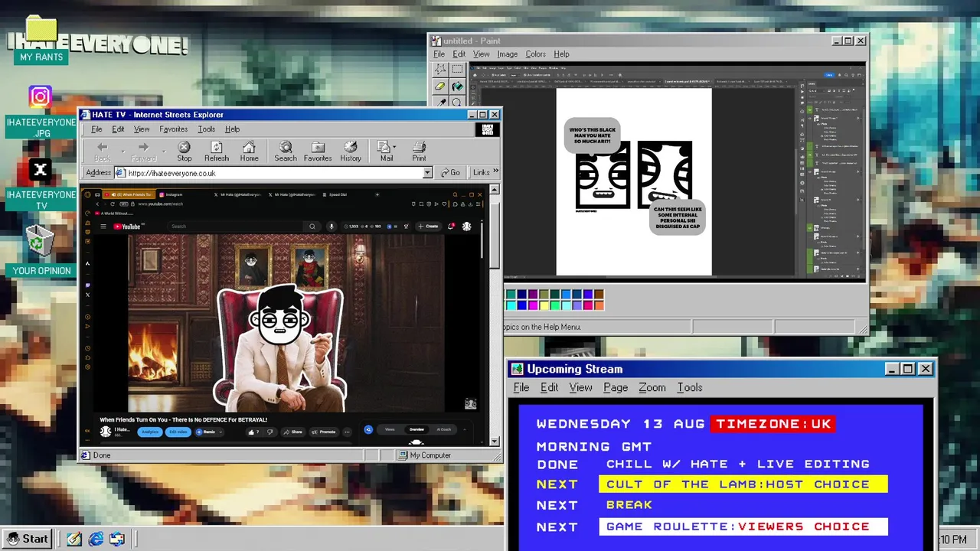Click the Print toolbar icon
The image size is (980, 551).
(x=419, y=152)
